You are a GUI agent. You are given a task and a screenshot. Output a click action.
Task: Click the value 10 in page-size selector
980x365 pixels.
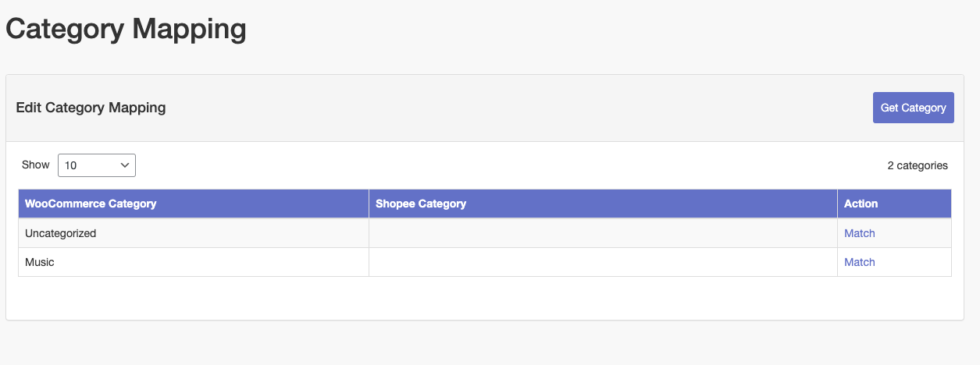click(71, 165)
